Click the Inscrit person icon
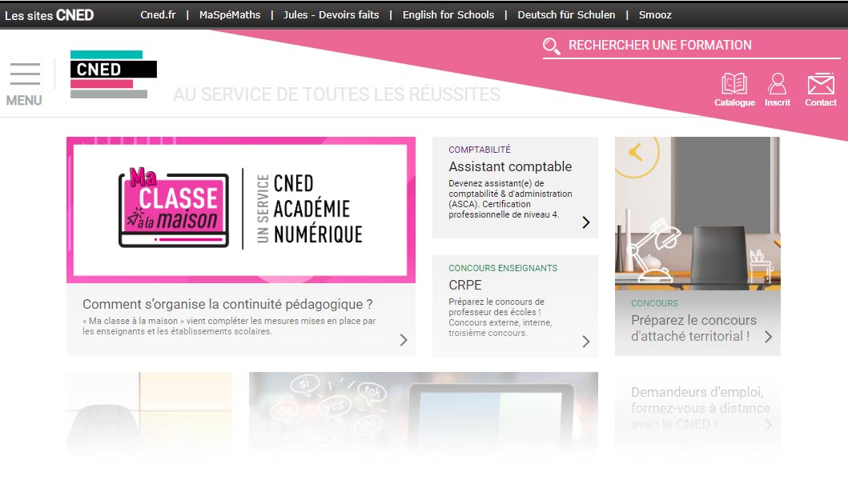The height and width of the screenshot is (504, 848). [776, 82]
